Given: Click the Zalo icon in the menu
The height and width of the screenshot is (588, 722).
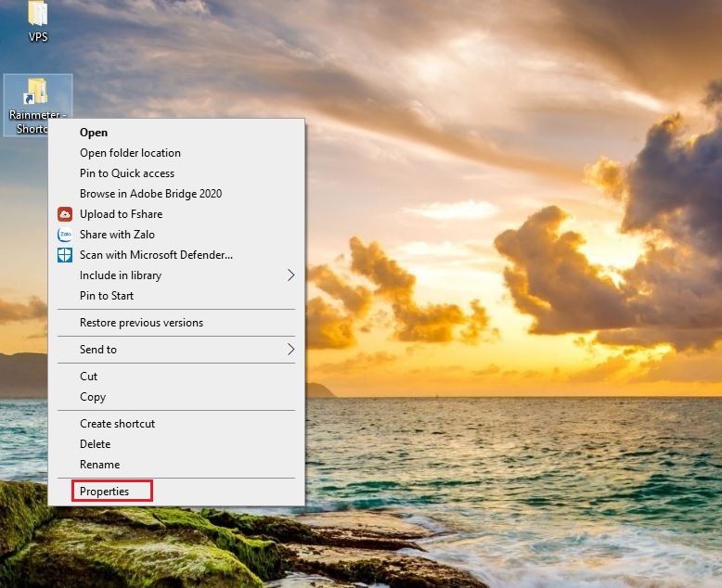Looking at the screenshot, I should click(65, 235).
